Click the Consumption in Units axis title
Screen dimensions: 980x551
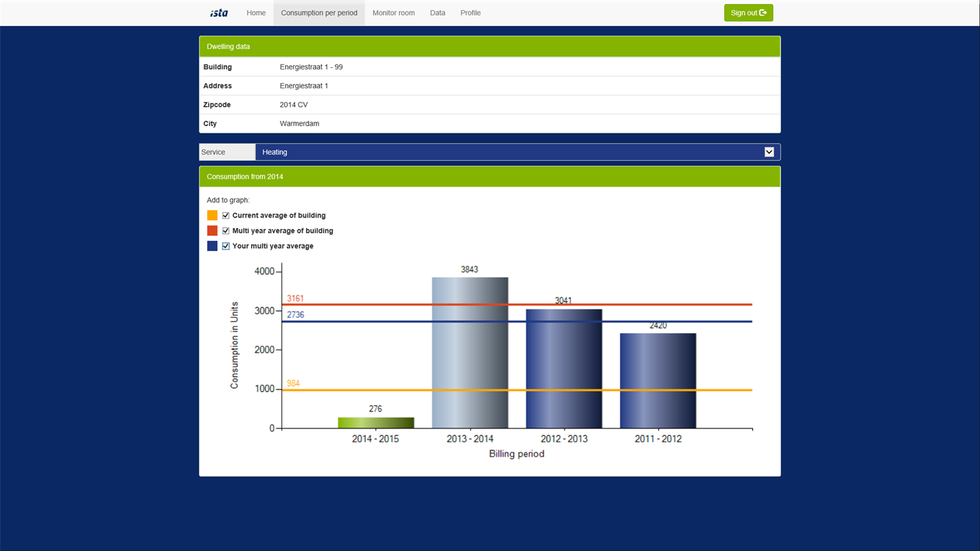click(x=235, y=346)
